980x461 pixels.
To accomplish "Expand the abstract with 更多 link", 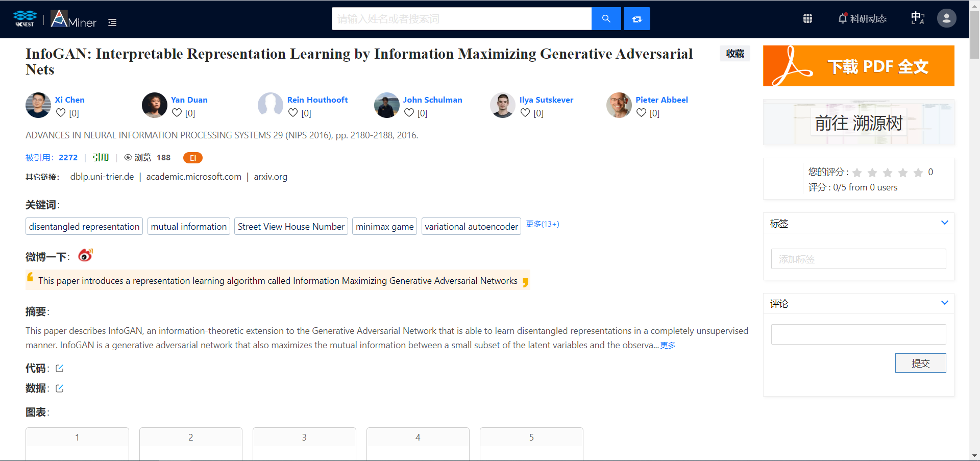I will point(668,346).
